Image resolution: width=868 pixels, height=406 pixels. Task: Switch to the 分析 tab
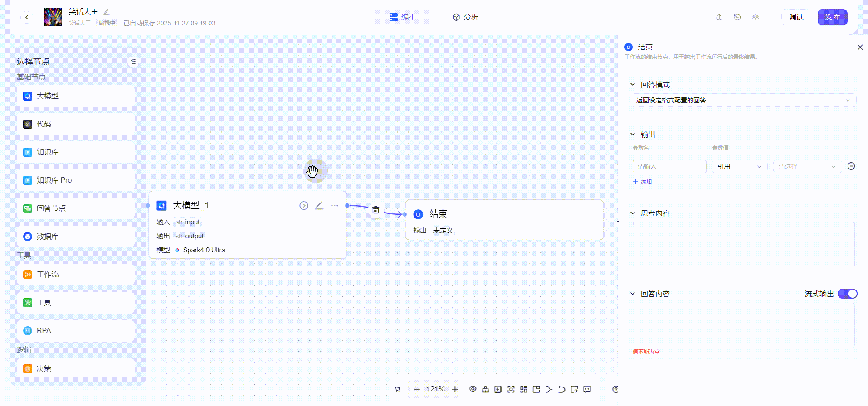pos(465,17)
